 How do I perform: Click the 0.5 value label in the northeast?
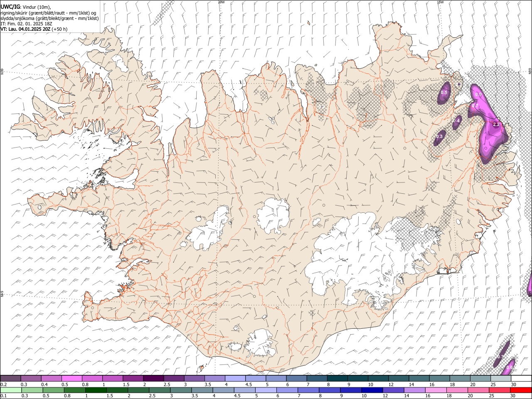444,93
